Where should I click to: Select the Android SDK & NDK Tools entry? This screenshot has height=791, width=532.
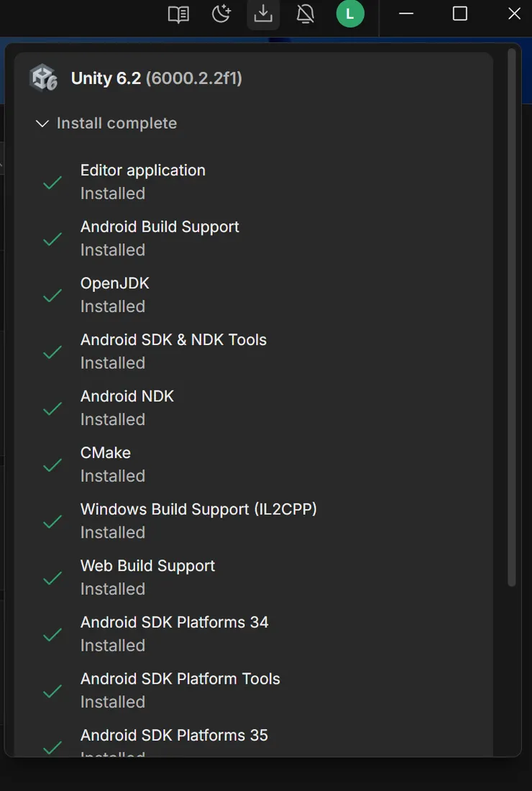[173, 340]
